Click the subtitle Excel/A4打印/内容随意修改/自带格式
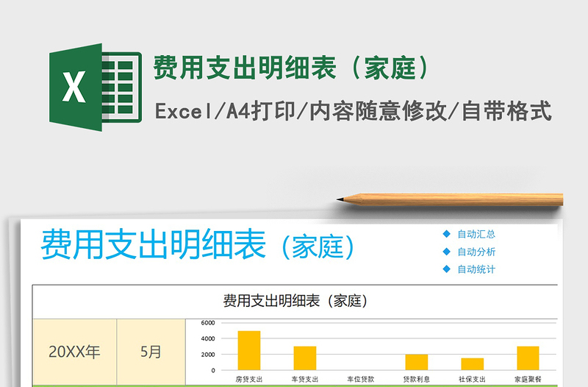The image size is (588, 387). [354, 111]
